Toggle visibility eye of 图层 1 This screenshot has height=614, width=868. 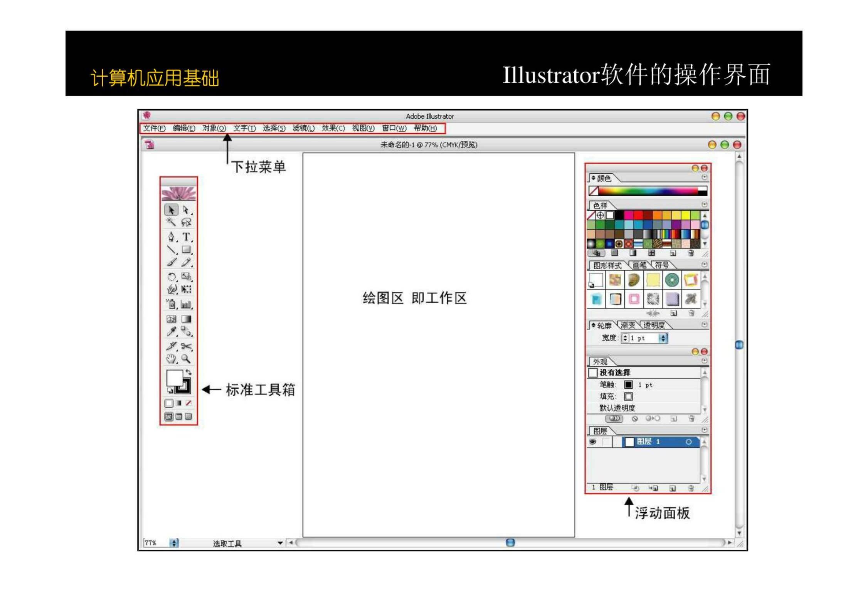tap(593, 441)
